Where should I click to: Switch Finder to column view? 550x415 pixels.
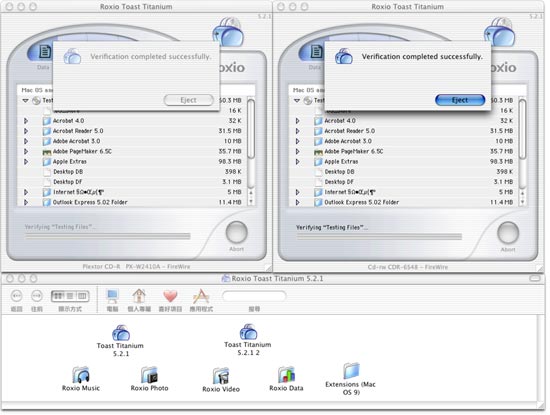click(82, 296)
